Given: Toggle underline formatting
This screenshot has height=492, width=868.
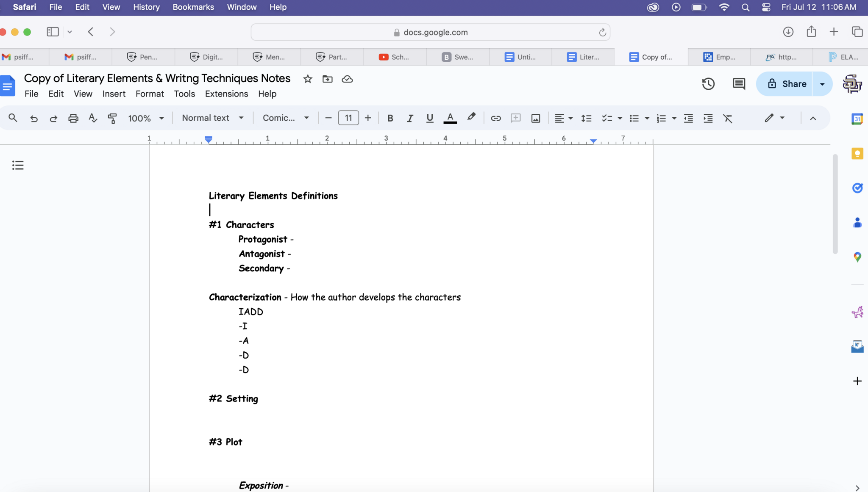Looking at the screenshot, I should coord(430,118).
